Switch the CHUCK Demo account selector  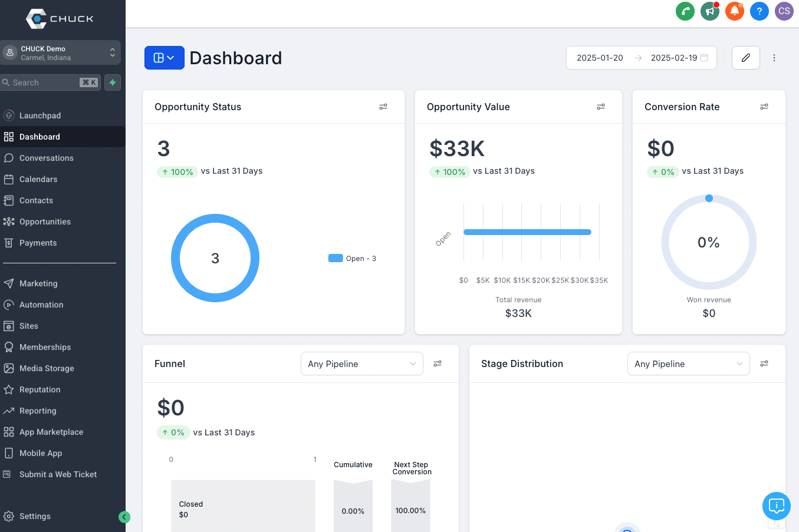(61, 53)
